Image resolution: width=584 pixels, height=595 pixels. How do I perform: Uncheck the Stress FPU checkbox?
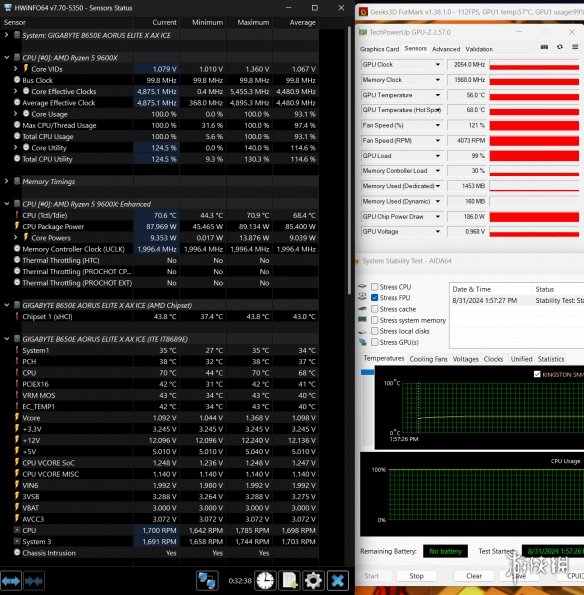click(x=375, y=298)
